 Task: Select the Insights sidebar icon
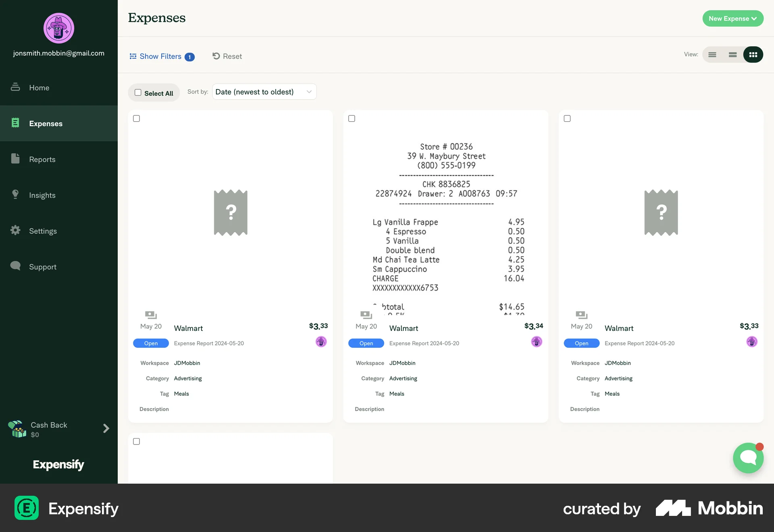click(15, 195)
